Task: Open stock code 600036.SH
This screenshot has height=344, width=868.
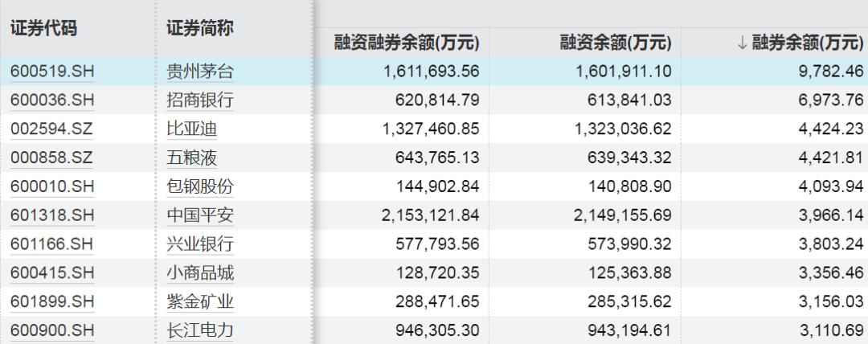Action: tap(52, 100)
